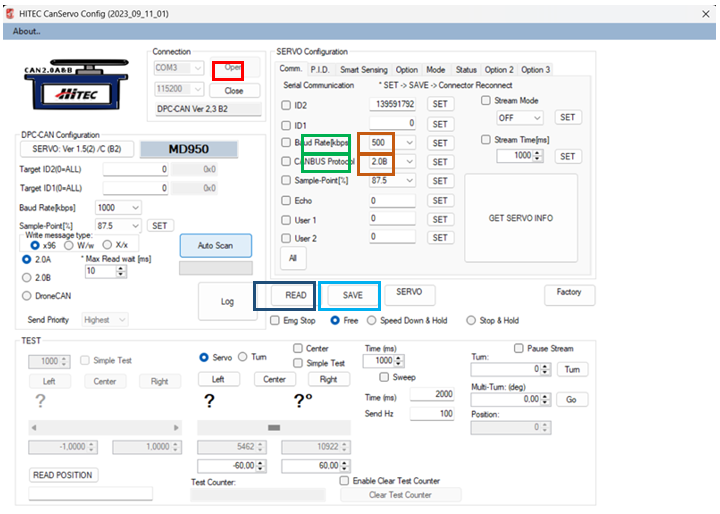720x514 pixels.
Task: Open the About menu
Action: pos(26,31)
